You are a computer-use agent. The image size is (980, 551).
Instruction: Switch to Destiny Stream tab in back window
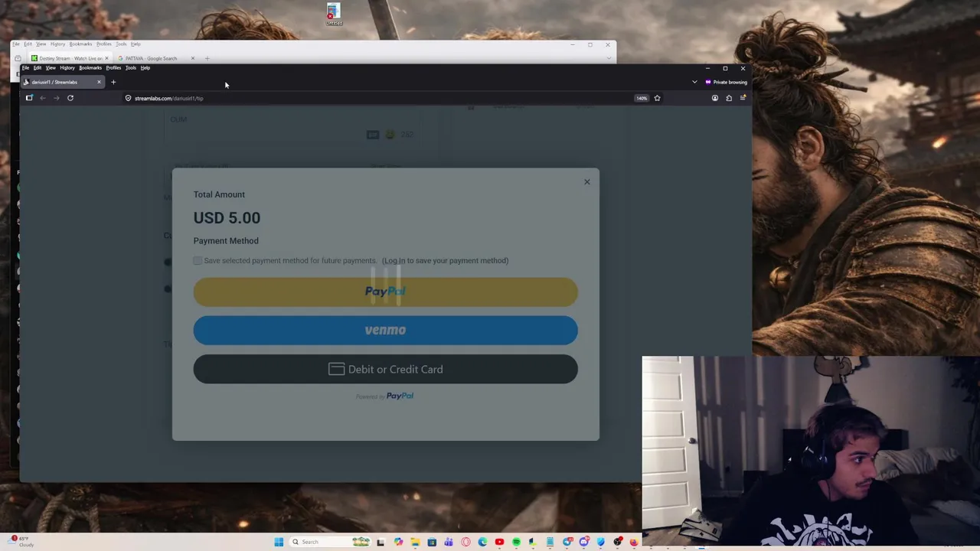[70, 58]
